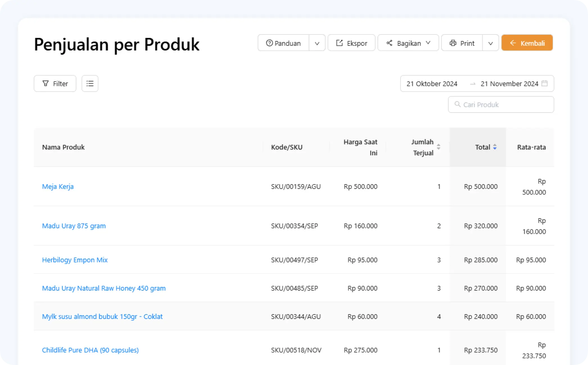This screenshot has width=588, height=365.
Task: Click total Rp 240.000 cell
Action: click(481, 316)
